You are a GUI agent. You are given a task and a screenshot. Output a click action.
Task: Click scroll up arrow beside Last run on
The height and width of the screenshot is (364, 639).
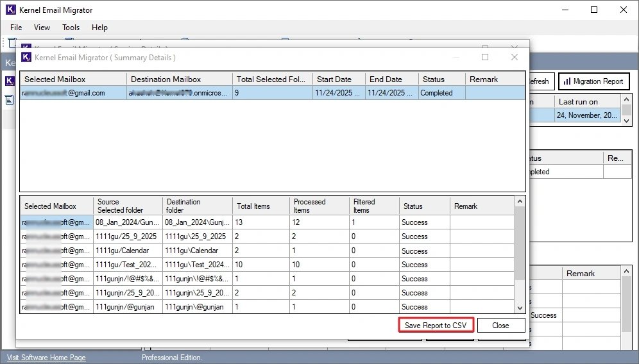[x=626, y=99]
